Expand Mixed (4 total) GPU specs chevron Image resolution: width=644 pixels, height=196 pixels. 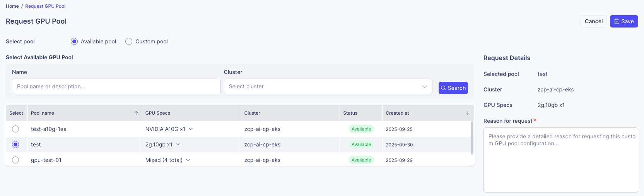pyautogui.click(x=188, y=160)
